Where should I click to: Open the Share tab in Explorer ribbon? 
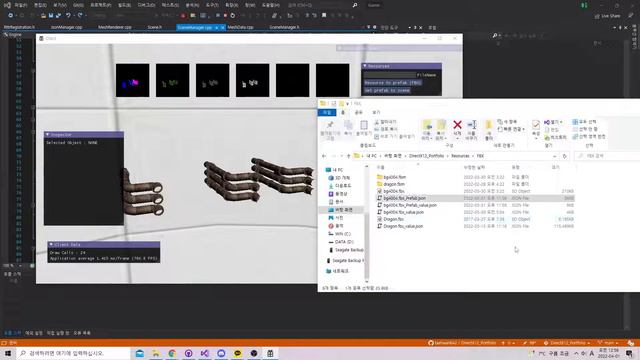[x=358, y=112]
